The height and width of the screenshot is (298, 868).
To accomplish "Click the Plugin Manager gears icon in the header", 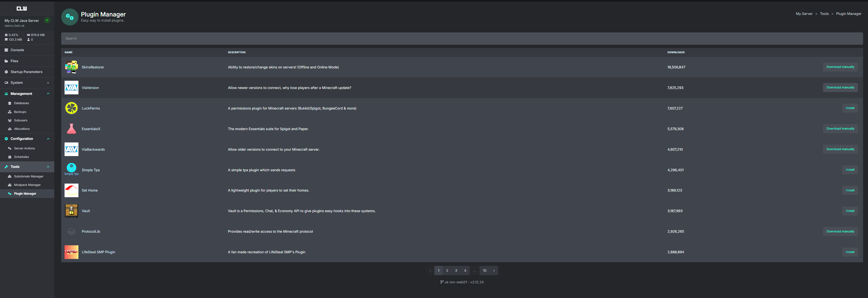I will point(70,17).
